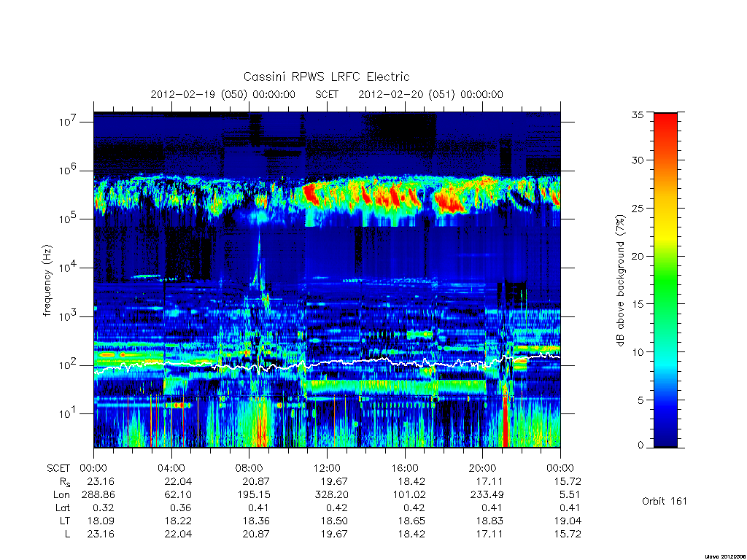
Task: Click the 20:00 SCET time label
Action: point(483,468)
